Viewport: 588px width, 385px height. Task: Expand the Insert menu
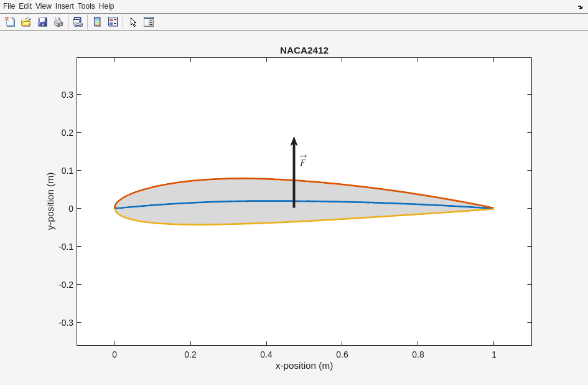tap(64, 6)
